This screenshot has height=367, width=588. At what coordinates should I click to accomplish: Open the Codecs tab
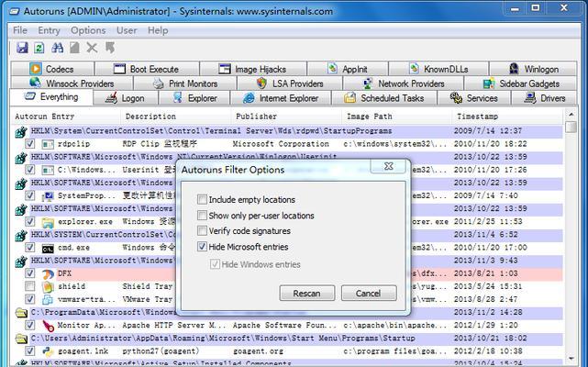(x=52, y=69)
